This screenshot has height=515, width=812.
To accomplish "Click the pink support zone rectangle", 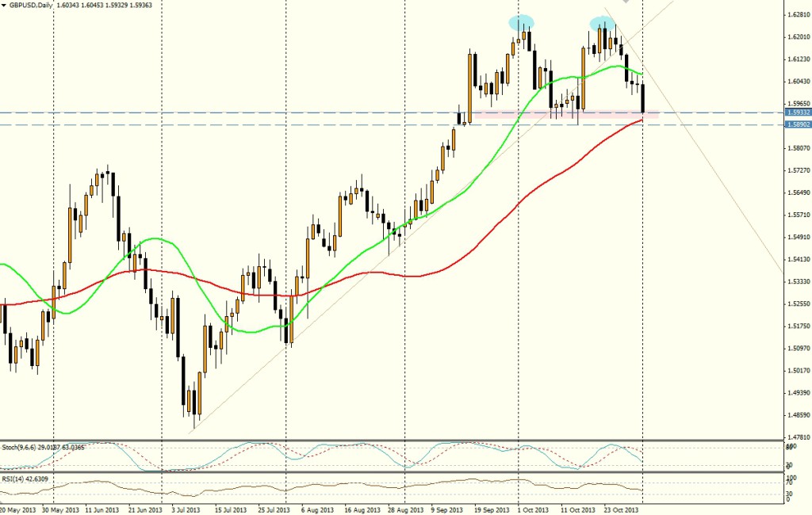I will (566, 116).
